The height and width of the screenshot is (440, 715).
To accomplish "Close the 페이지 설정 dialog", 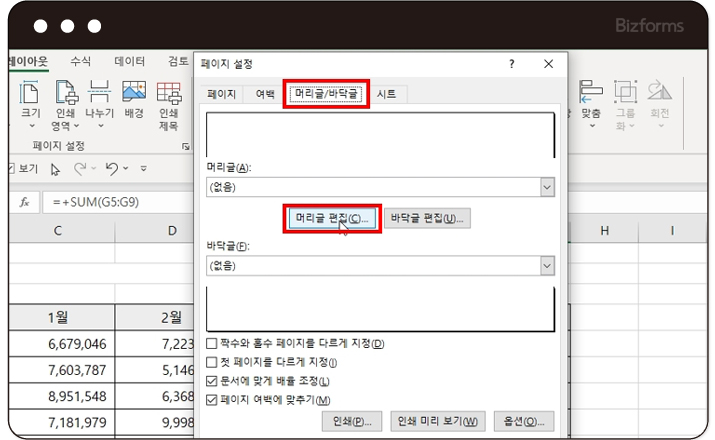I will coord(549,64).
